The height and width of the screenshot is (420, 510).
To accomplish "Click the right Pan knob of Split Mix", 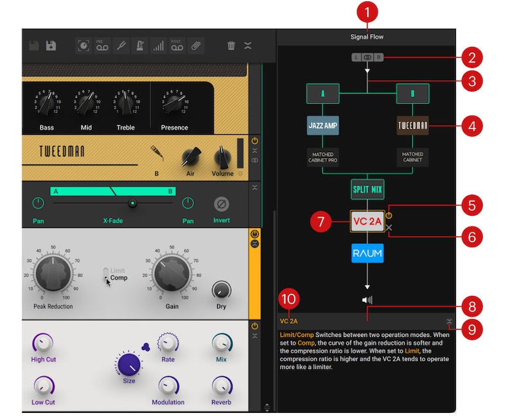I will 188,204.
